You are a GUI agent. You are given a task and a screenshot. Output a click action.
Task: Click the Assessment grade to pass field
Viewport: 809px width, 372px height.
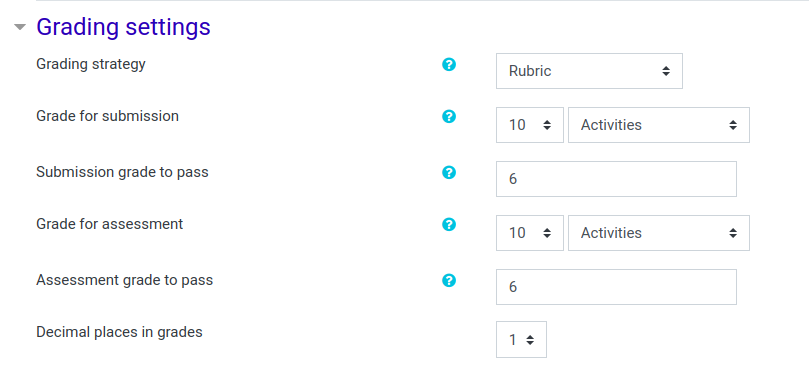click(x=616, y=286)
